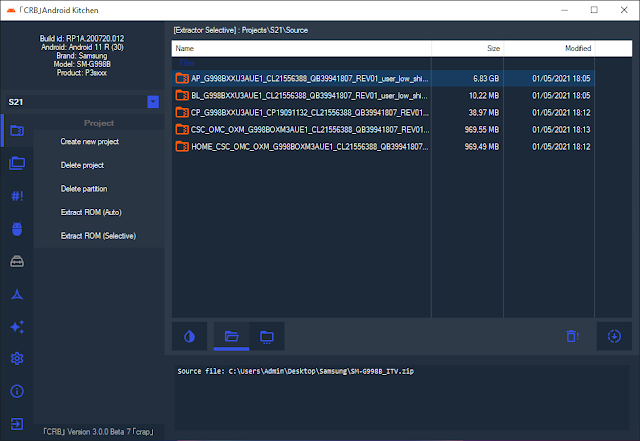Image resolution: width=640 pixels, height=441 pixels.
Task: Click the AP_G998B file archive icon
Action: 182,78
